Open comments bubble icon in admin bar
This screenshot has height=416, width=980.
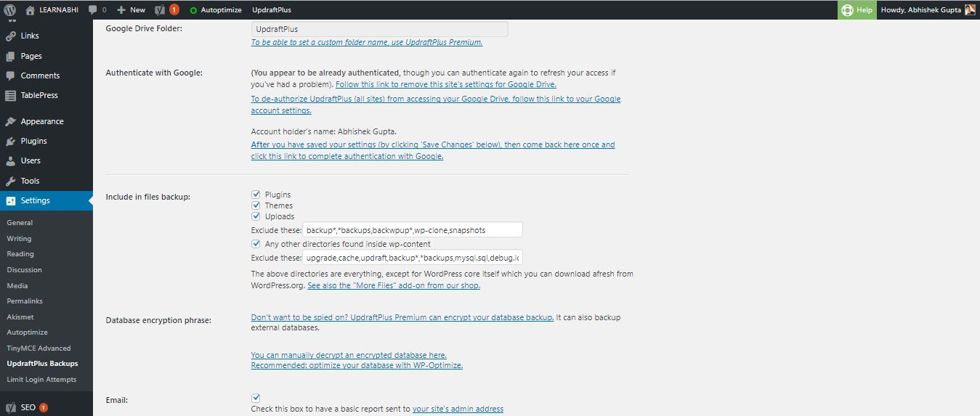(93, 10)
